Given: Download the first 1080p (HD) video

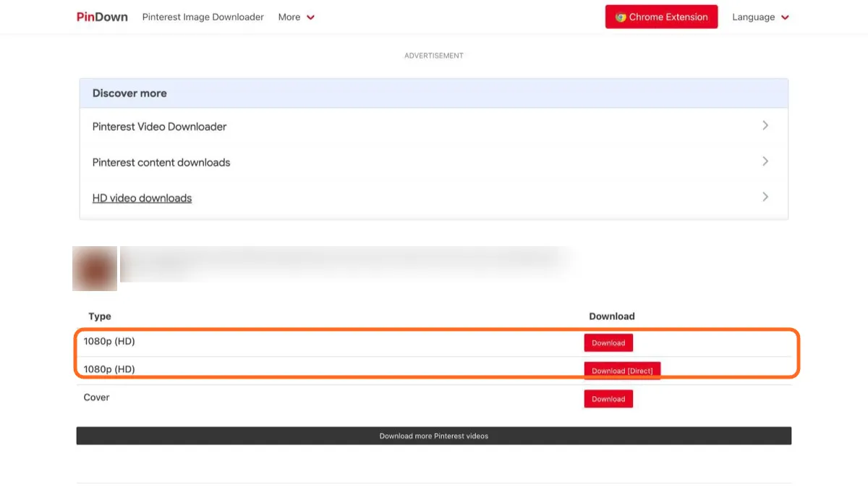Looking at the screenshot, I should pyautogui.click(x=608, y=342).
